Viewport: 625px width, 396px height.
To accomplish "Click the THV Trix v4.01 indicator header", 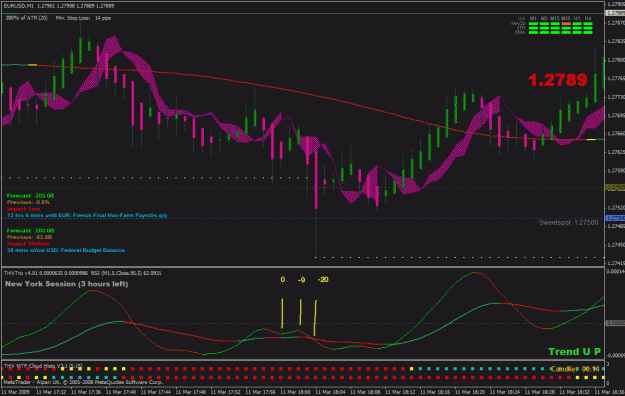I will (x=45, y=273).
